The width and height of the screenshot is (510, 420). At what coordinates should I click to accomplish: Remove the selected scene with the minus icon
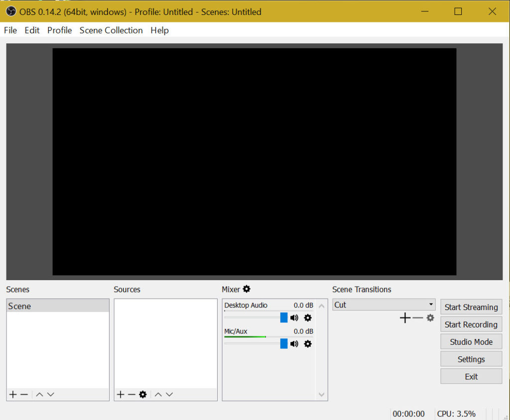pyautogui.click(x=24, y=394)
